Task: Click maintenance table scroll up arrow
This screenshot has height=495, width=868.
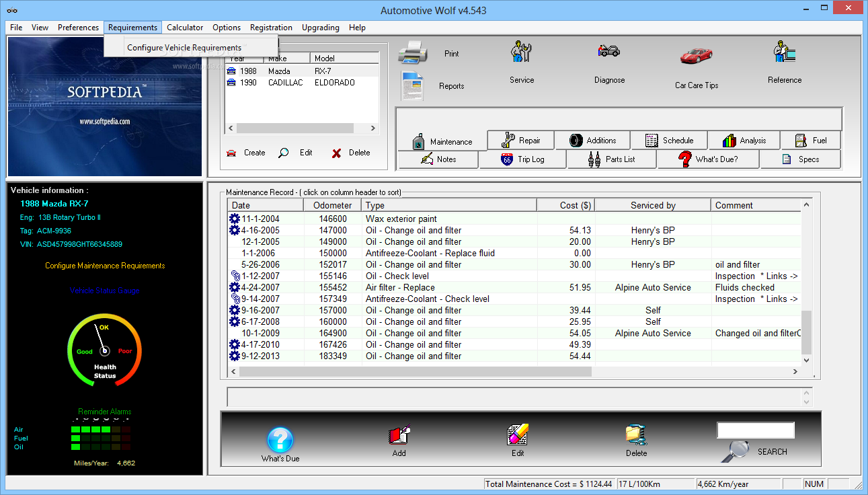Action: (807, 204)
